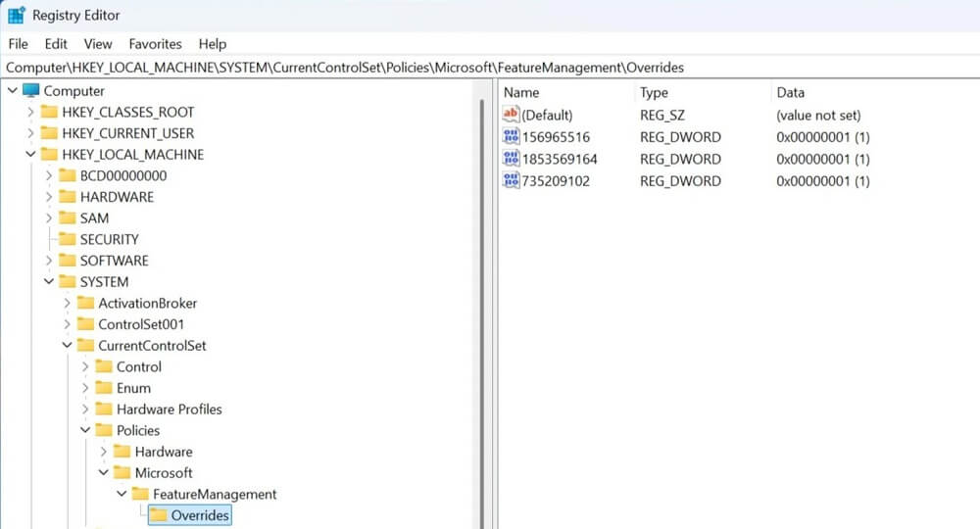Expand the SAM key chevron
Image resolution: width=980 pixels, height=529 pixels.
[x=49, y=218]
